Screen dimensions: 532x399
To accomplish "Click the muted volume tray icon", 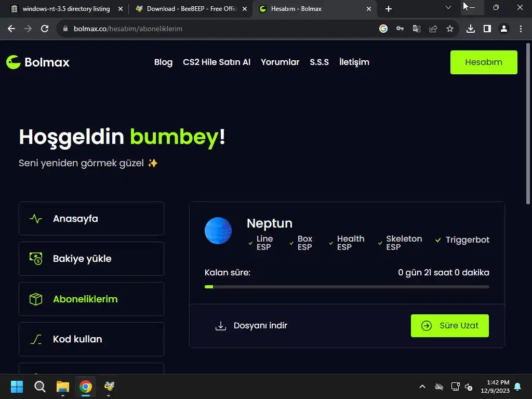I will coord(469,387).
